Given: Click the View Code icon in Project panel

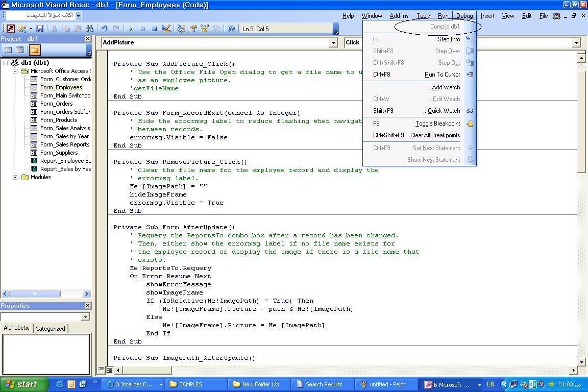Looking at the screenshot, I should (x=8, y=50).
